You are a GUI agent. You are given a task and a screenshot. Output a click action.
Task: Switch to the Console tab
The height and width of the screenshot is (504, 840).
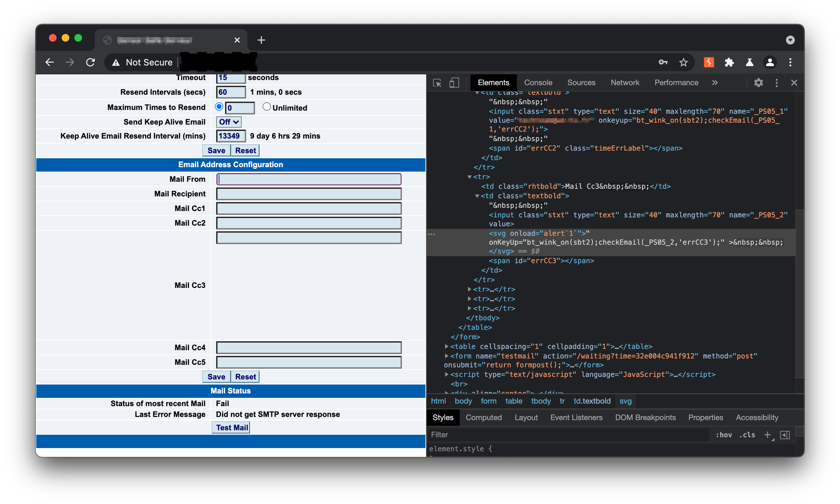pos(538,83)
